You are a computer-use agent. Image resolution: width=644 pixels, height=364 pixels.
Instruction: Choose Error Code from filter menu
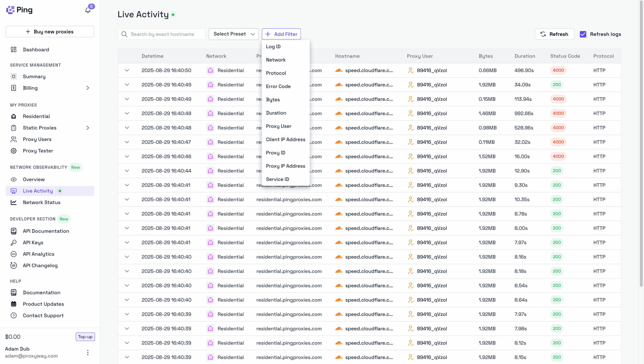[278, 86]
